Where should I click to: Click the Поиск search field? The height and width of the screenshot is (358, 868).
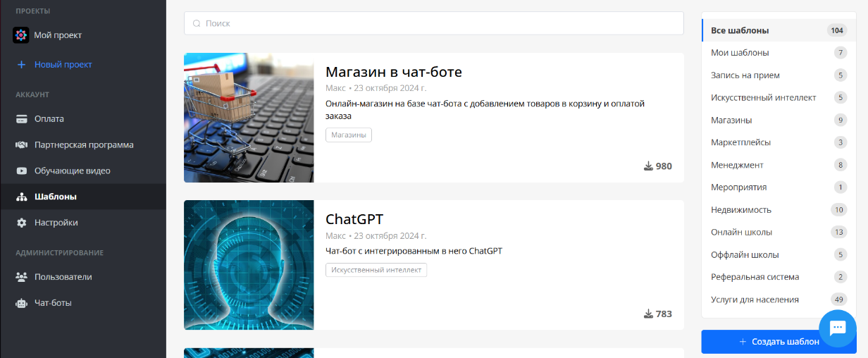[x=433, y=23]
